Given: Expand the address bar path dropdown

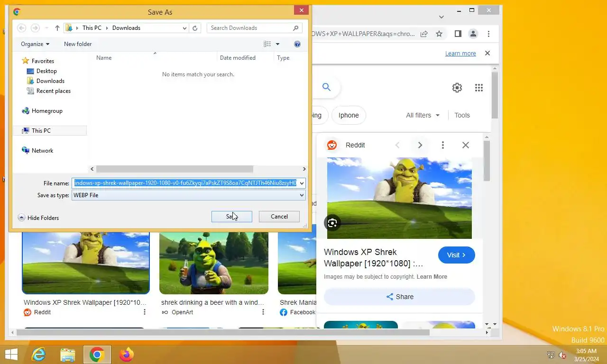Looking at the screenshot, I should (185, 28).
